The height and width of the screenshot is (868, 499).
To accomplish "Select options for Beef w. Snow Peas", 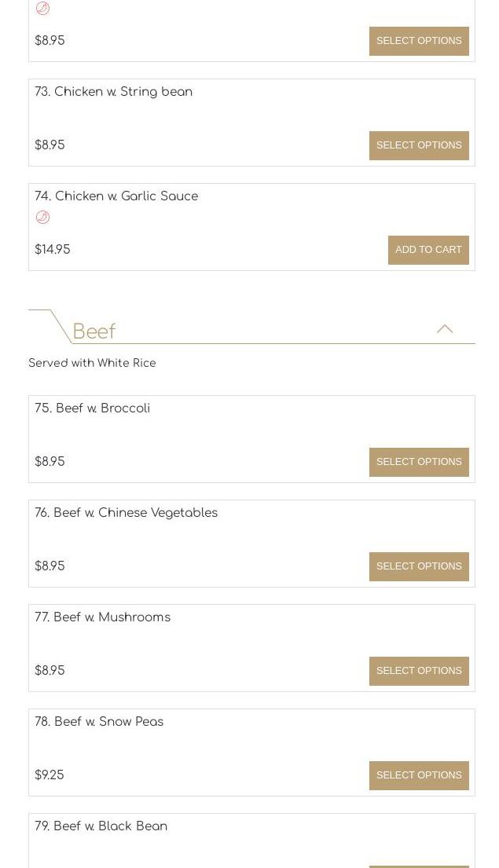I will pyautogui.click(x=419, y=775).
